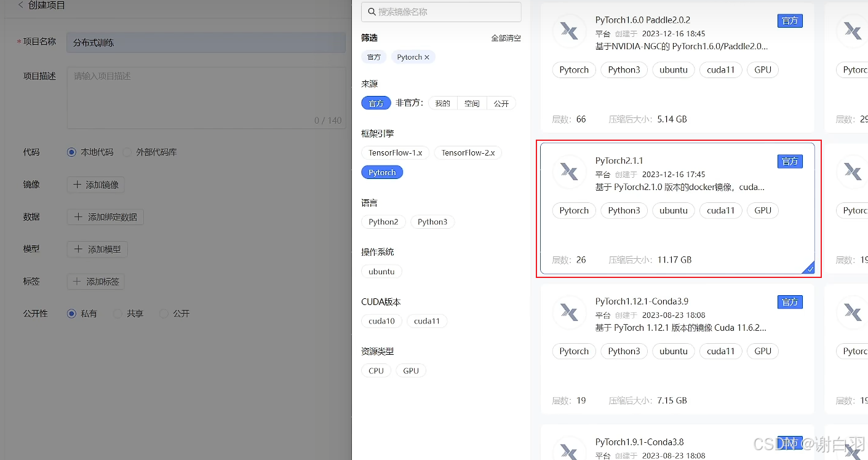Viewport: 868px width, 460px height.
Task: Toggle the 空间 non-official source filter
Action: coord(472,103)
